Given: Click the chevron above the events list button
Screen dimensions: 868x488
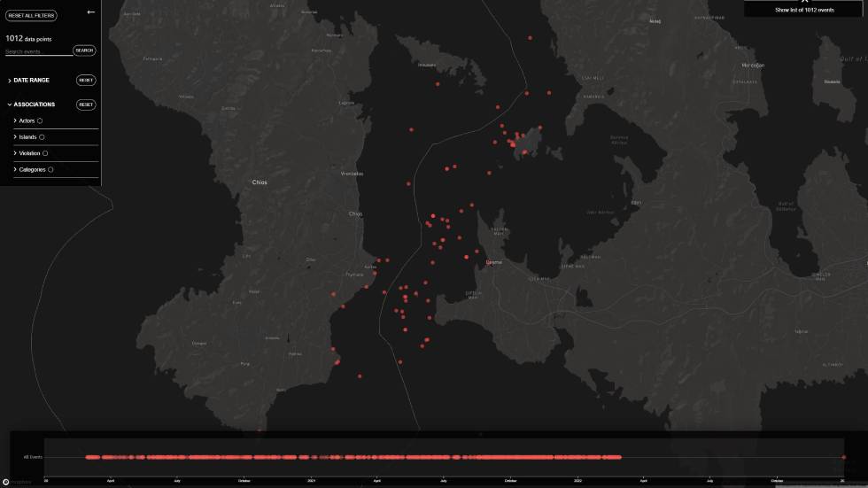Looking at the screenshot, I should point(804,1).
